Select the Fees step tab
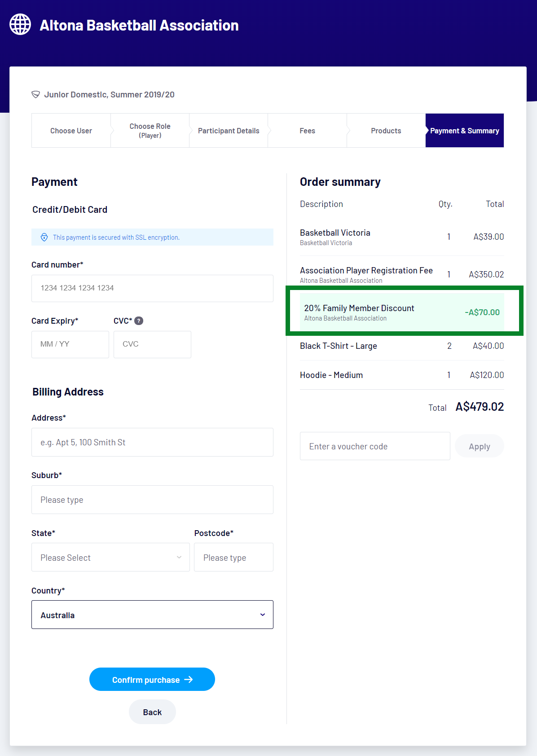This screenshot has height=756, width=537. 307,131
